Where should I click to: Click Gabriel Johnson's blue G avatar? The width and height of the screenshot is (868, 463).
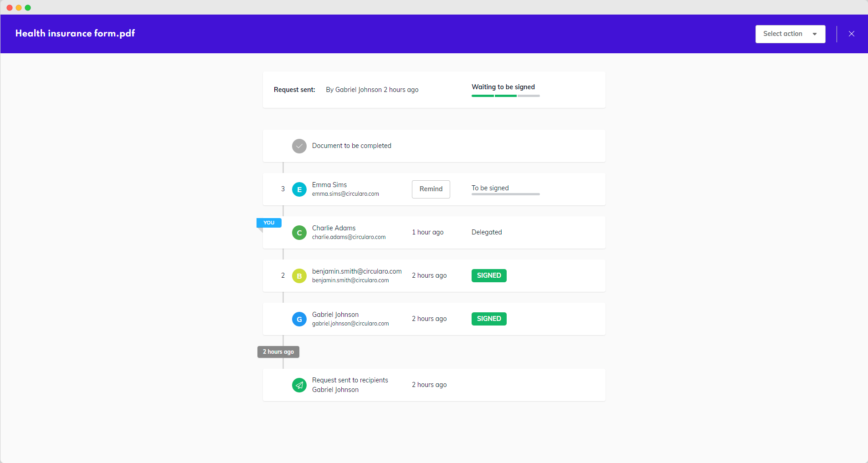(x=299, y=319)
